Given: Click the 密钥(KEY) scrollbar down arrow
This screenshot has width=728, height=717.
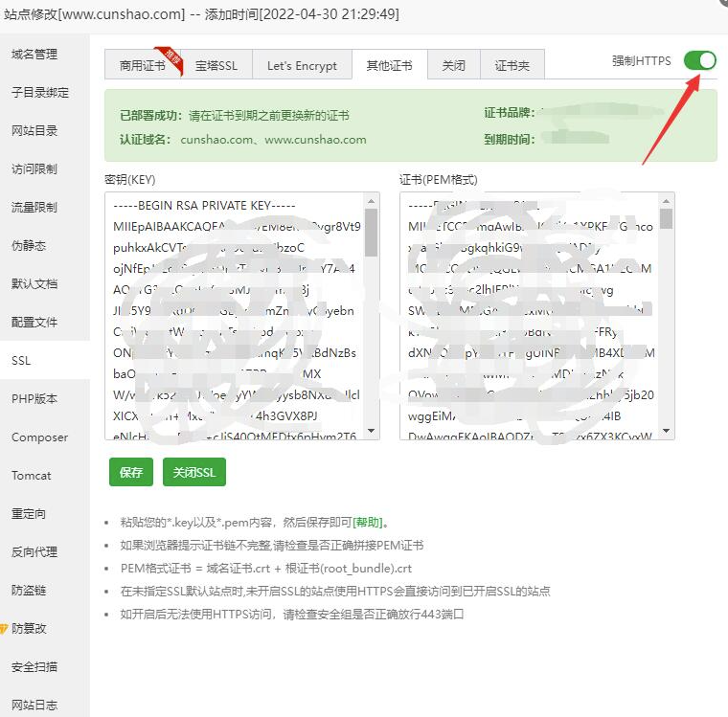Looking at the screenshot, I should point(372,431).
